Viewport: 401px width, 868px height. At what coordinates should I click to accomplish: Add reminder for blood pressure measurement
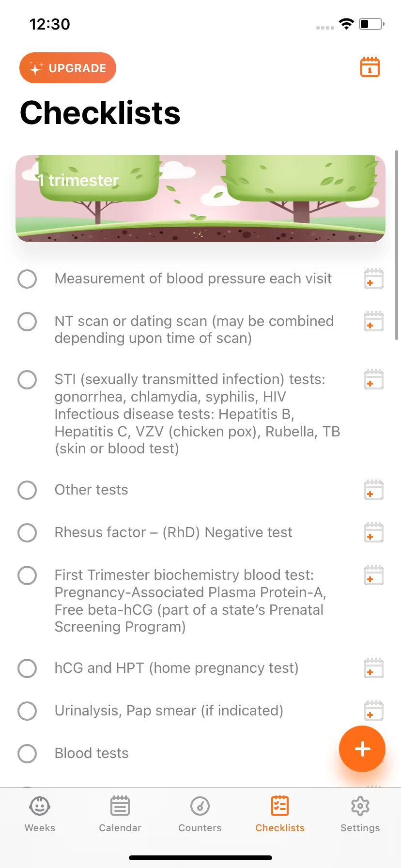pos(374,279)
